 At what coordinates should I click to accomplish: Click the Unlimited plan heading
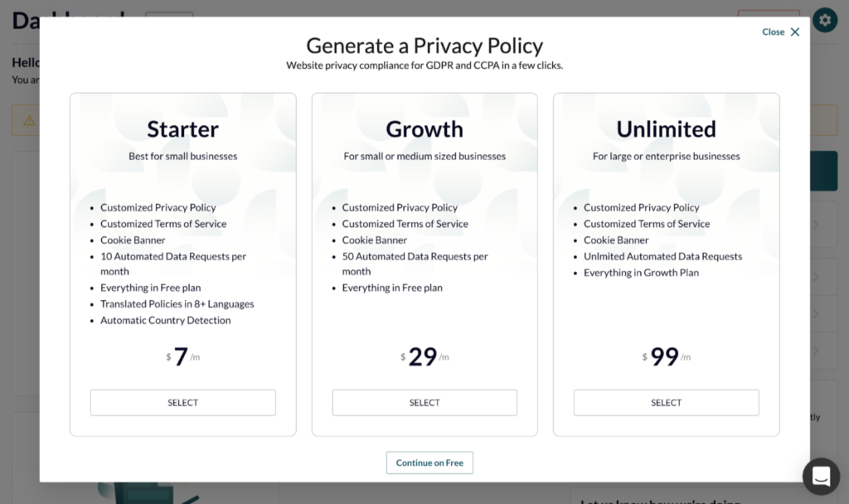[x=666, y=129]
